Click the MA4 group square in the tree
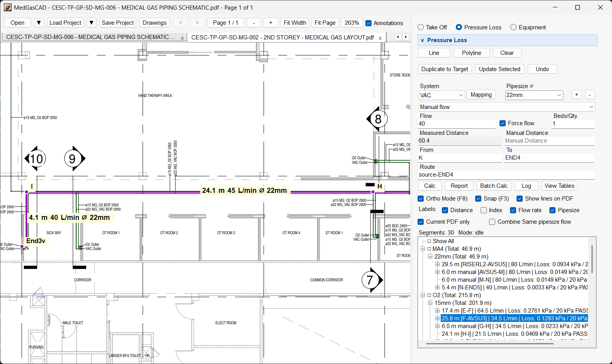This screenshot has width=612, height=364. pyautogui.click(x=429, y=249)
